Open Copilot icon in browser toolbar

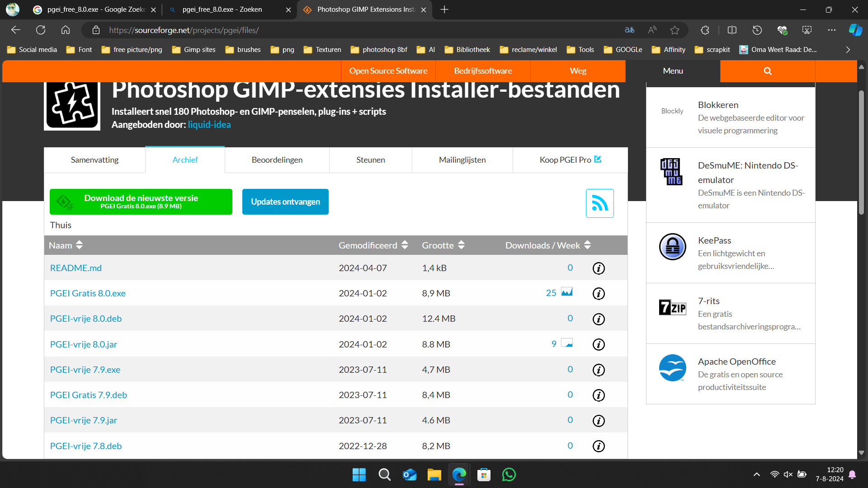pos(855,30)
